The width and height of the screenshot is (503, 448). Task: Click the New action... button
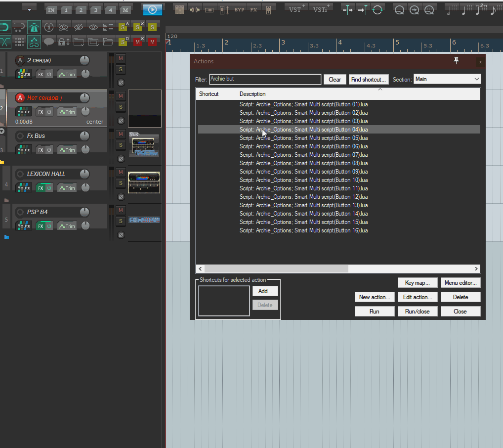pyautogui.click(x=375, y=297)
